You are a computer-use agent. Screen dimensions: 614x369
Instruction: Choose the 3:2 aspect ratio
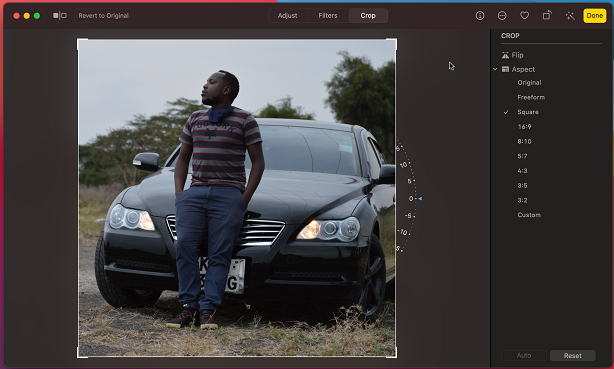(x=522, y=200)
